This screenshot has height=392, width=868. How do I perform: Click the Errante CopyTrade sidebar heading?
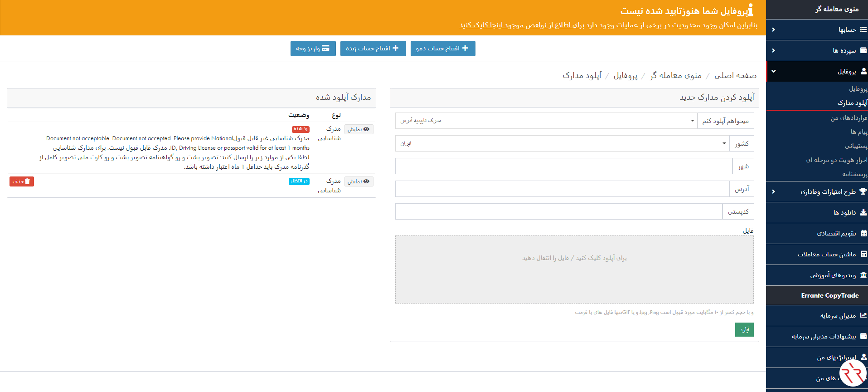pyautogui.click(x=829, y=295)
